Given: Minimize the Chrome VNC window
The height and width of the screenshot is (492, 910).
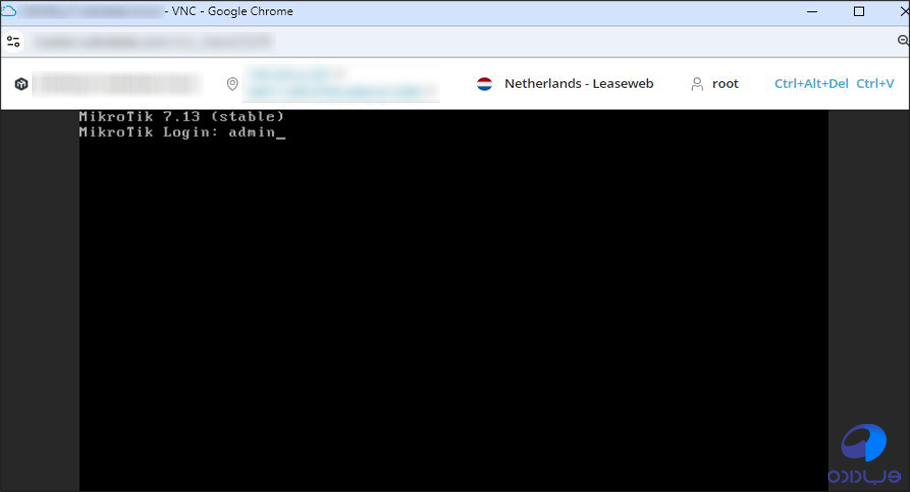Looking at the screenshot, I should click(812, 12).
